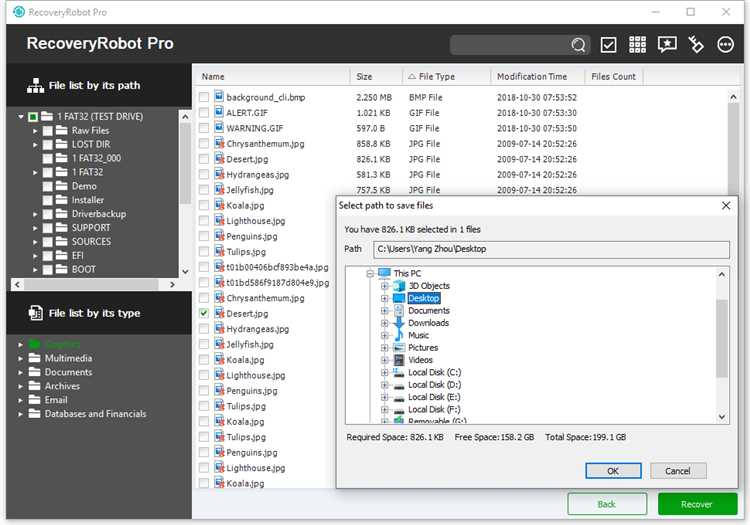
Task: Click the tools wrench toolbar icon
Action: coord(696,44)
